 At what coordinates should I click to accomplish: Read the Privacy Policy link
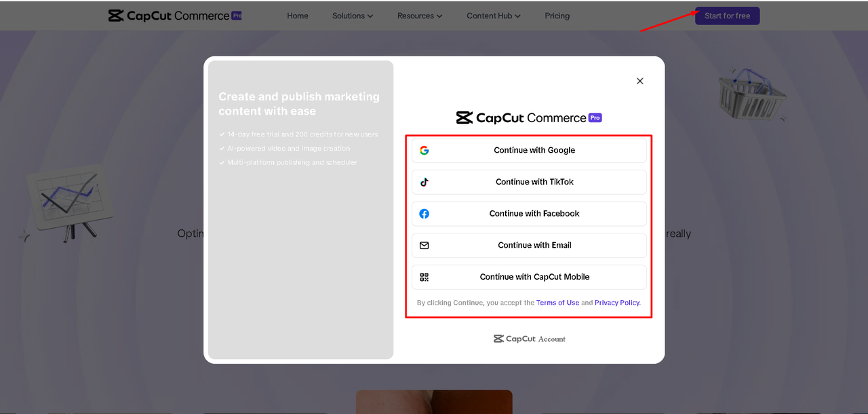tap(616, 303)
